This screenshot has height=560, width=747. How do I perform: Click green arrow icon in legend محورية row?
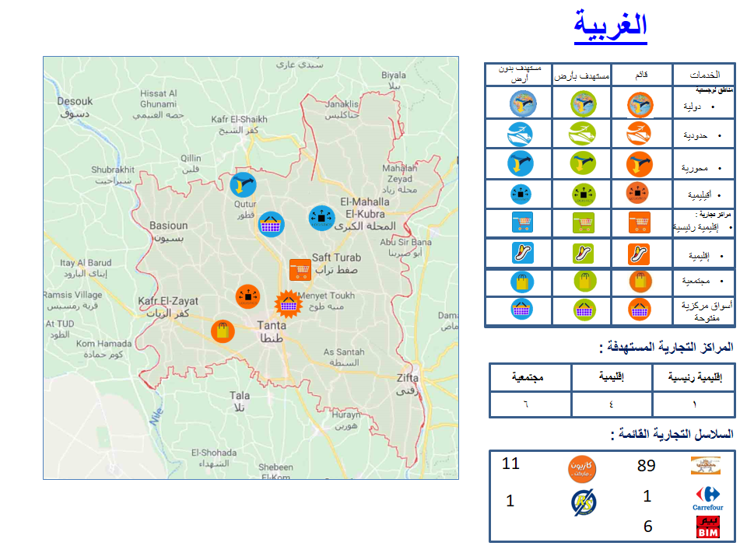[x=583, y=163]
